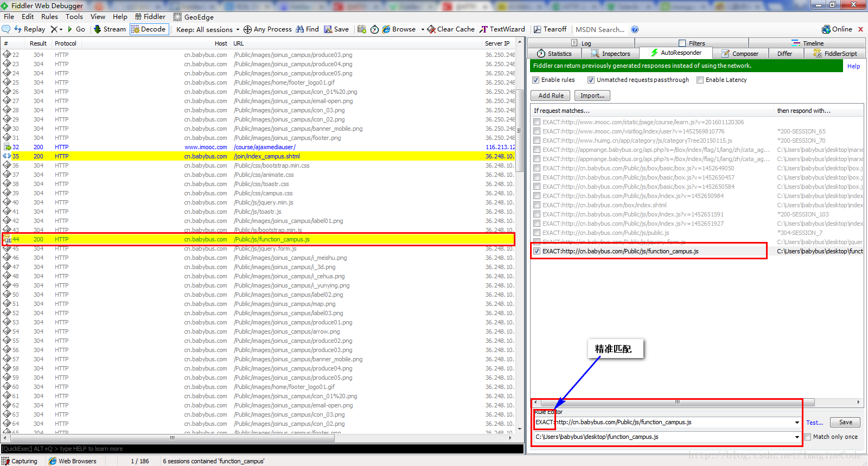Screen dimensions: 868x466
Task: Open the AutoResponder Help link
Action: [853, 66]
